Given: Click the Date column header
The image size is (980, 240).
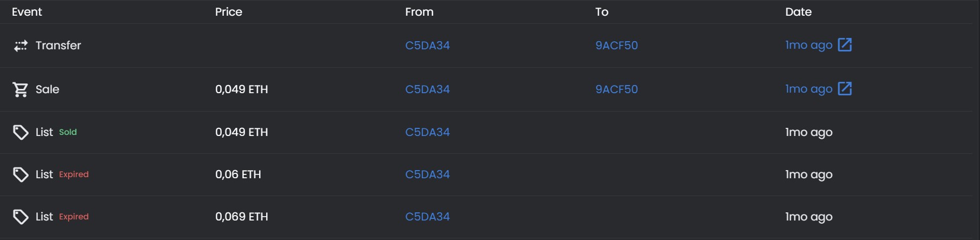Looking at the screenshot, I should pos(798,12).
